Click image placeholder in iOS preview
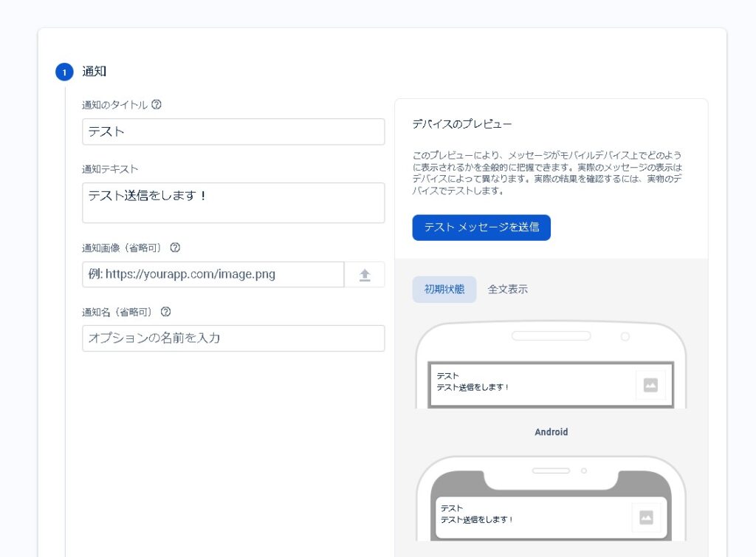The height and width of the screenshot is (557, 756). 646,517
